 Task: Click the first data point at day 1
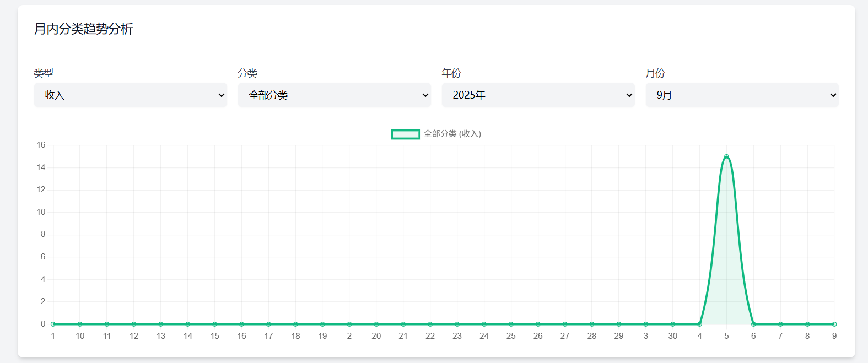point(53,324)
